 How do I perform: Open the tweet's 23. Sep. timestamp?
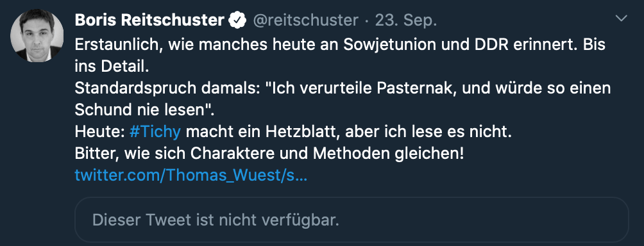(406, 20)
